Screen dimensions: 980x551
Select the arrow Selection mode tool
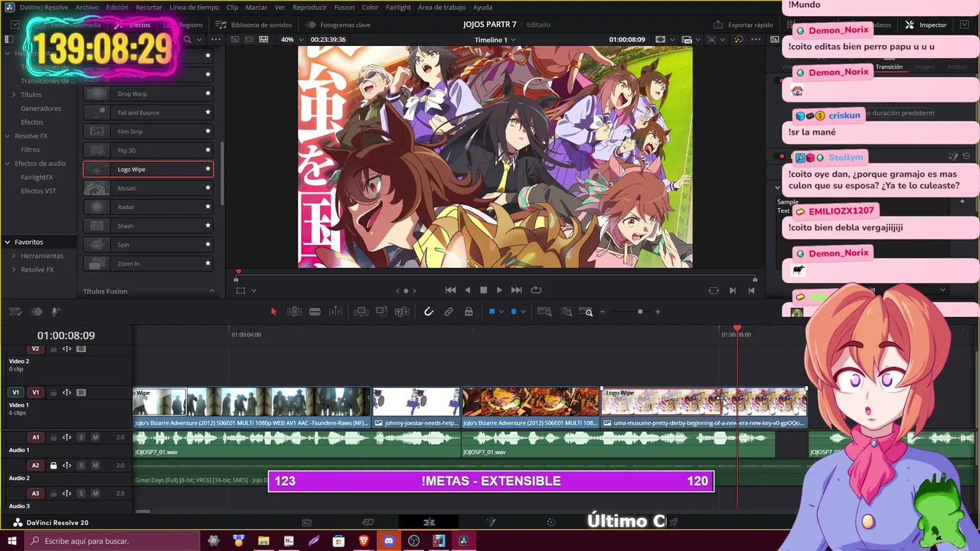tap(273, 311)
